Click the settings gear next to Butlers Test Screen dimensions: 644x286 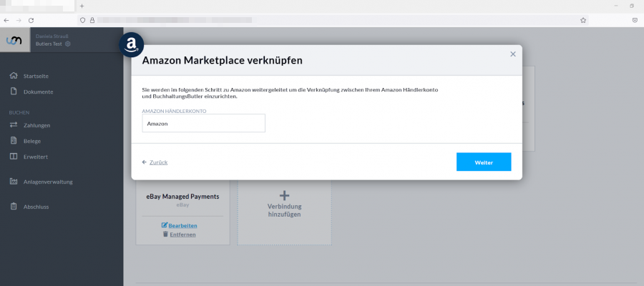tap(68, 44)
